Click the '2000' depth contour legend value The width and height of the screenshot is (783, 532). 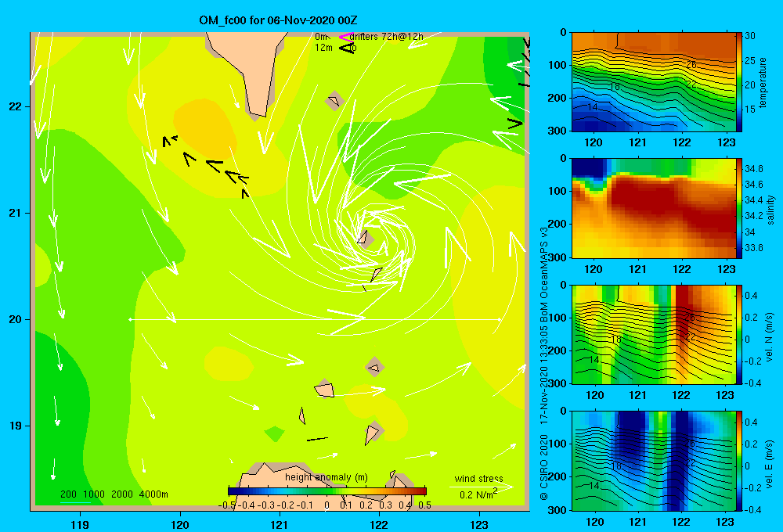click(x=122, y=494)
